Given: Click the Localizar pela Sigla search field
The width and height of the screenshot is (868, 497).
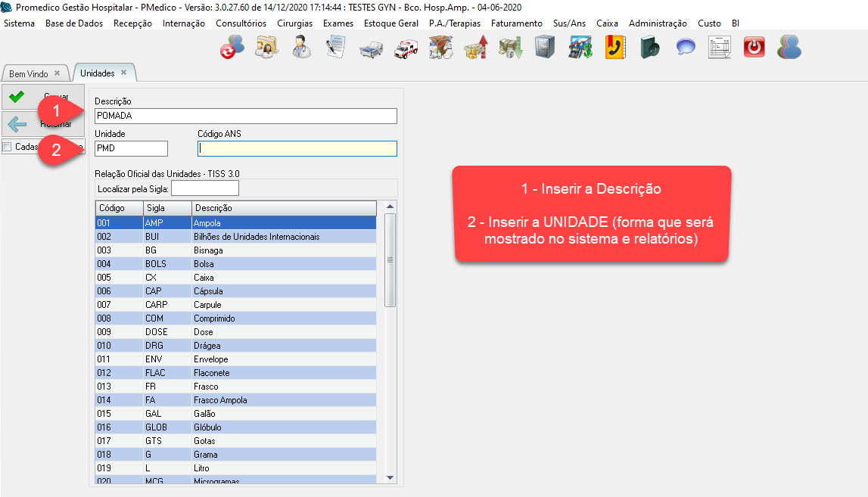Looking at the screenshot, I should click(x=205, y=188).
